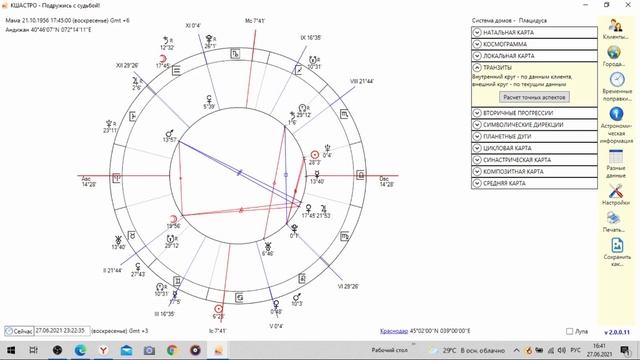Click the Андижан coordinates line
Viewport: 640px width, 360px height.
(x=48, y=30)
